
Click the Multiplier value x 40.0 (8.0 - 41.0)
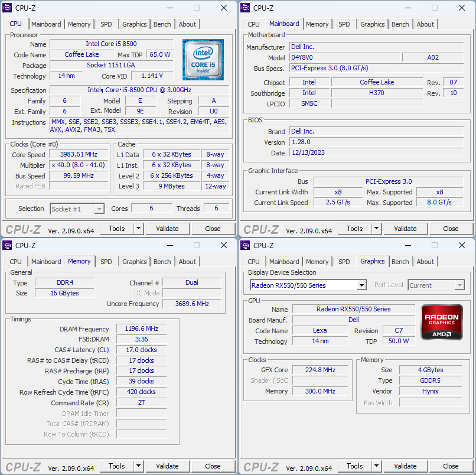pyautogui.click(x=79, y=165)
